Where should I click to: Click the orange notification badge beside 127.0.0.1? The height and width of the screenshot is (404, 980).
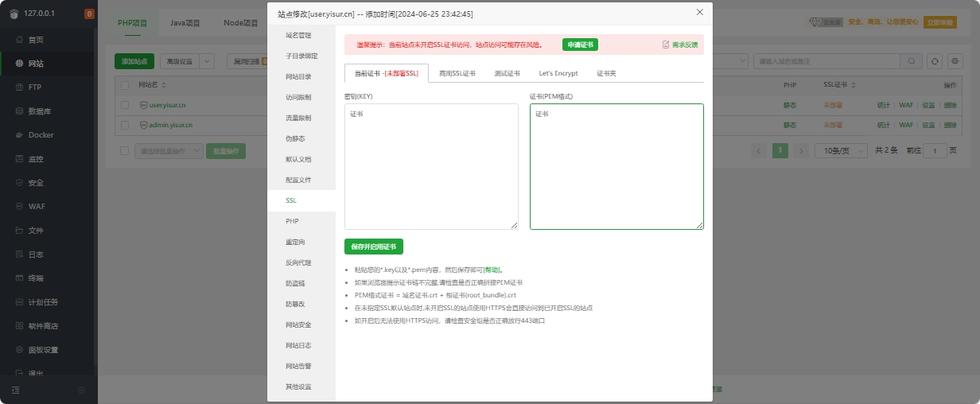pyautogui.click(x=88, y=14)
